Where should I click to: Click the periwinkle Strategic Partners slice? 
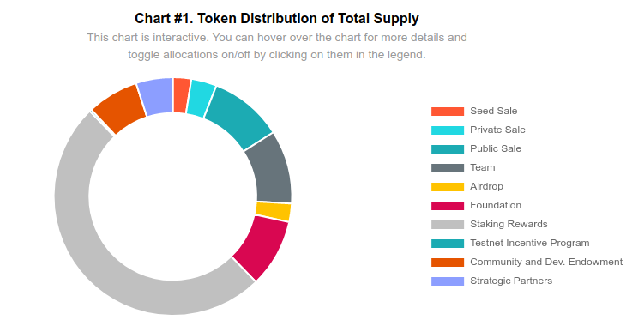tap(156, 97)
